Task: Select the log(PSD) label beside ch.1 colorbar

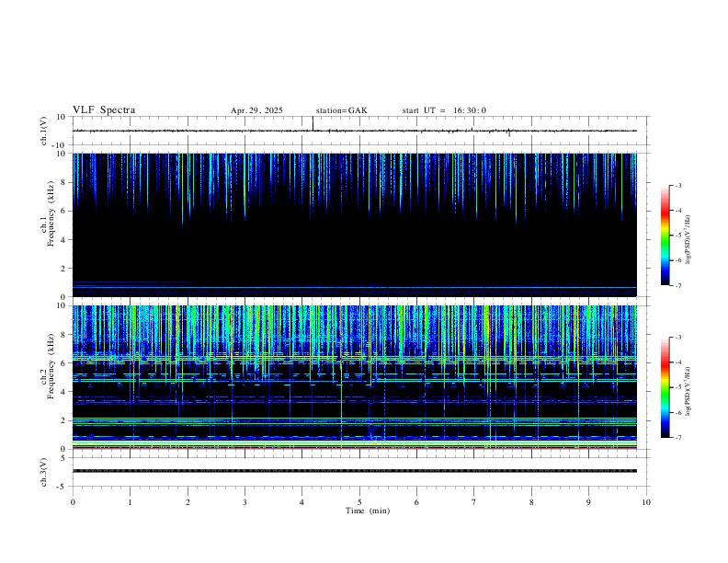Action: [x=688, y=239]
